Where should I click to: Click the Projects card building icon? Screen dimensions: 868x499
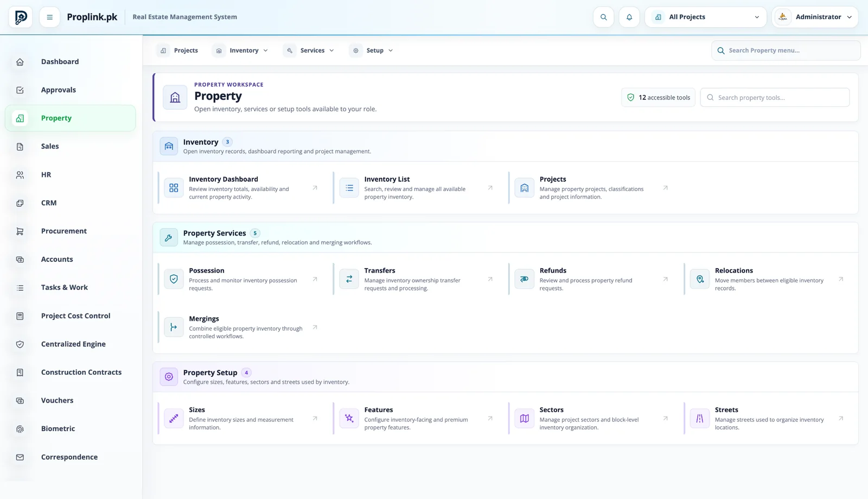[525, 188]
